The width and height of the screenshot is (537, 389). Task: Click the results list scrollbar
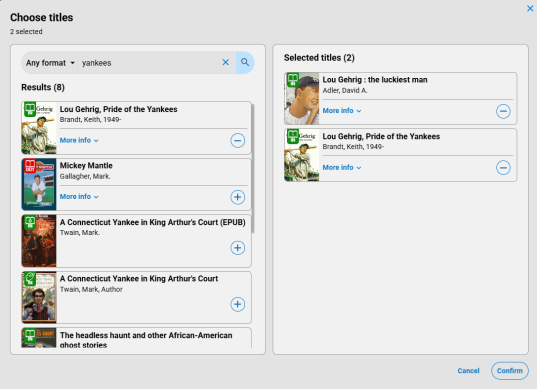(253, 168)
